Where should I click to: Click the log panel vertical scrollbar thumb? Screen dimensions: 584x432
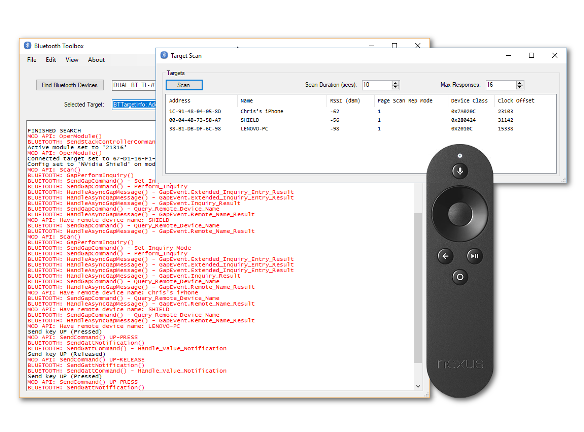[418, 288]
